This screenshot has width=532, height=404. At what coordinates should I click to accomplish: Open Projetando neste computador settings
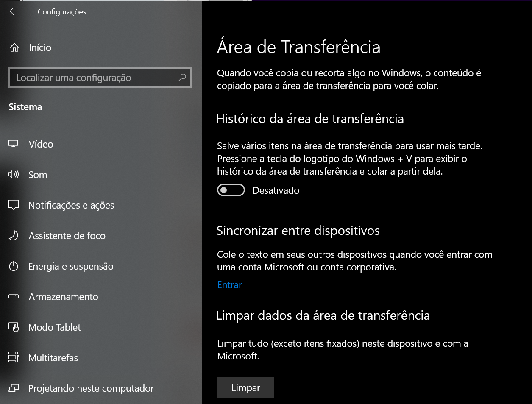(91, 388)
